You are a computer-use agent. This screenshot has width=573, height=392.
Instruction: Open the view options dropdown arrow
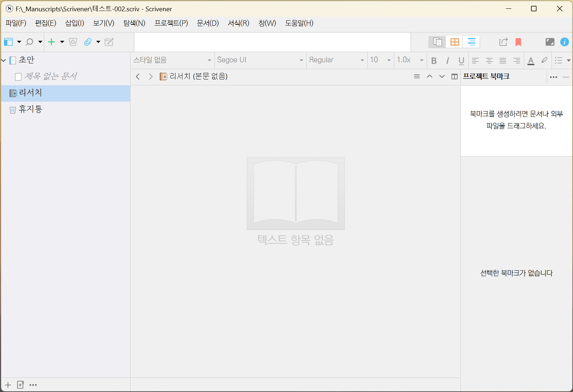pyautogui.click(x=19, y=42)
